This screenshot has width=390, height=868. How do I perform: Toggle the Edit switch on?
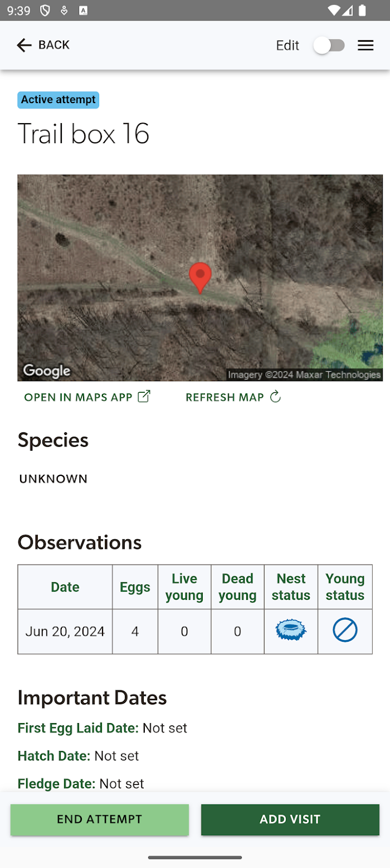[329, 46]
